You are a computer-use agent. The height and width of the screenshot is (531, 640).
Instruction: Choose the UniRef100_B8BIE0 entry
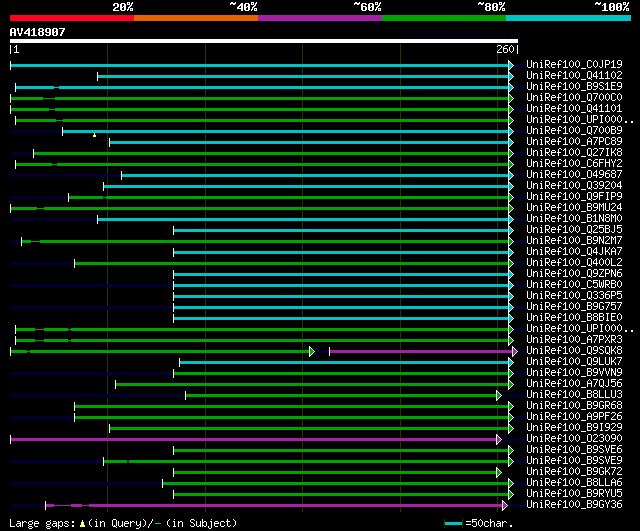pos(574,318)
